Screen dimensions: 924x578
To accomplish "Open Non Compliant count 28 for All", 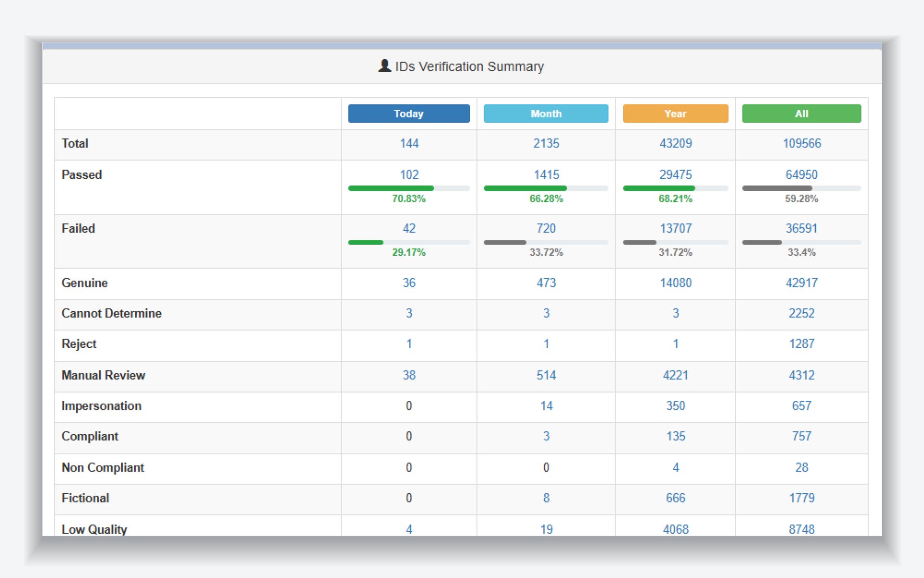I will coord(802,468).
